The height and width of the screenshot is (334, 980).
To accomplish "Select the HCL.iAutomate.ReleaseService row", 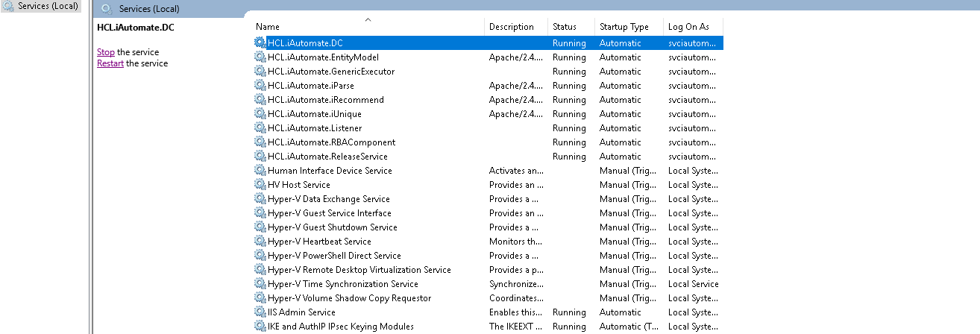I will pyautogui.click(x=327, y=157).
